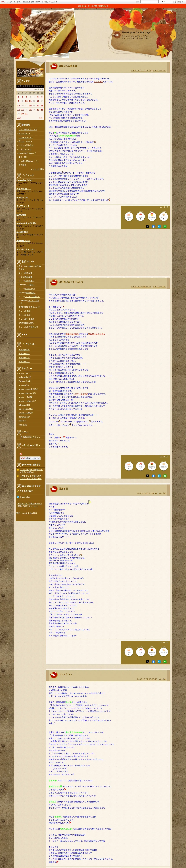Click ピスタチオの blog banner thumbnail in sidebar
Image resolution: width=186 pixels, height=868 pixels.
click(30, 72)
